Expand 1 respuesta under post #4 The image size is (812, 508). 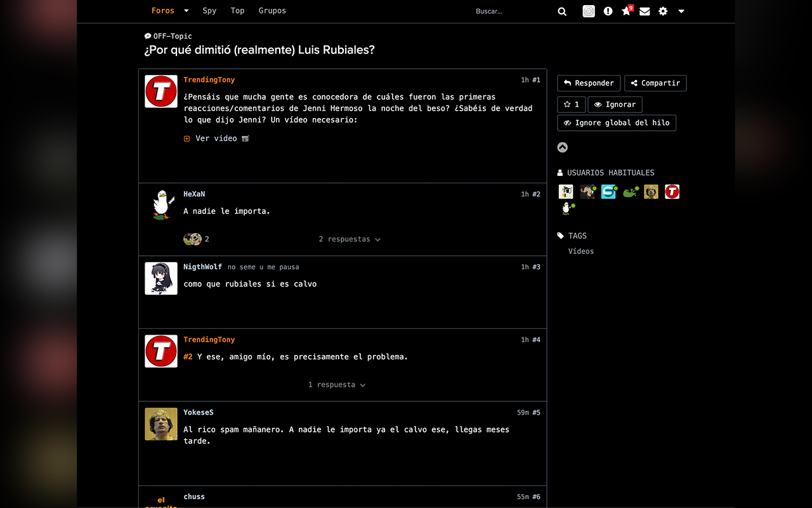click(x=336, y=385)
